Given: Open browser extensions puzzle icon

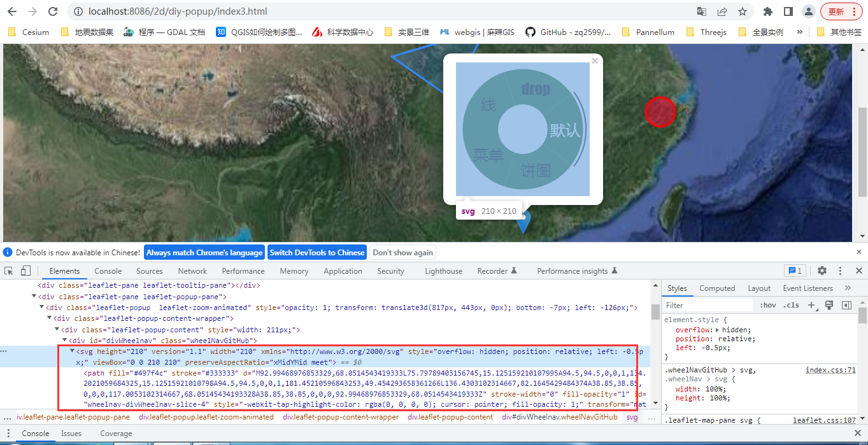Looking at the screenshot, I should (768, 11).
